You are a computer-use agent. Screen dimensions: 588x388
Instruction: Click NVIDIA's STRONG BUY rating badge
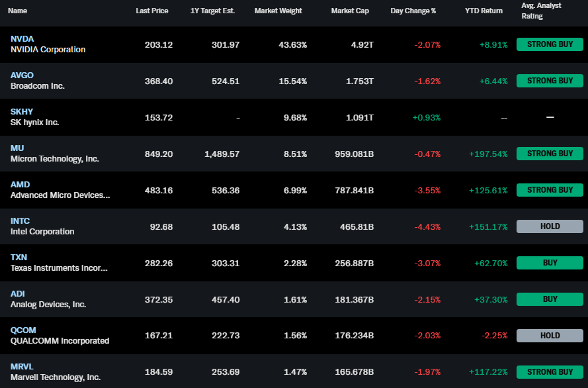(x=550, y=44)
